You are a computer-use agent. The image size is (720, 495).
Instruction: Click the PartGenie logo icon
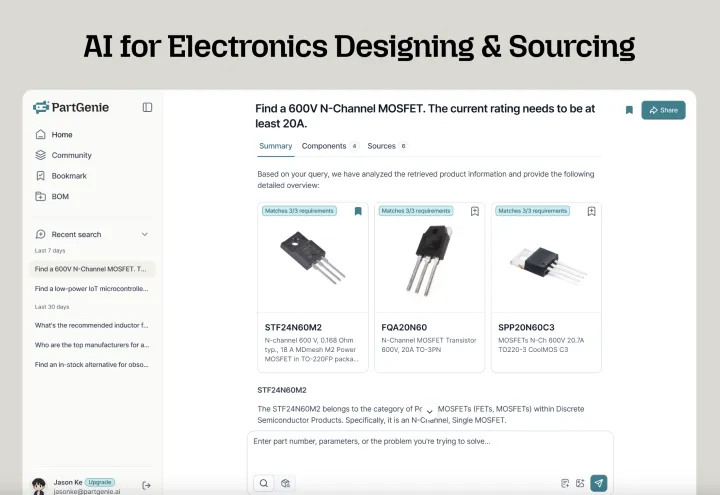(41, 107)
